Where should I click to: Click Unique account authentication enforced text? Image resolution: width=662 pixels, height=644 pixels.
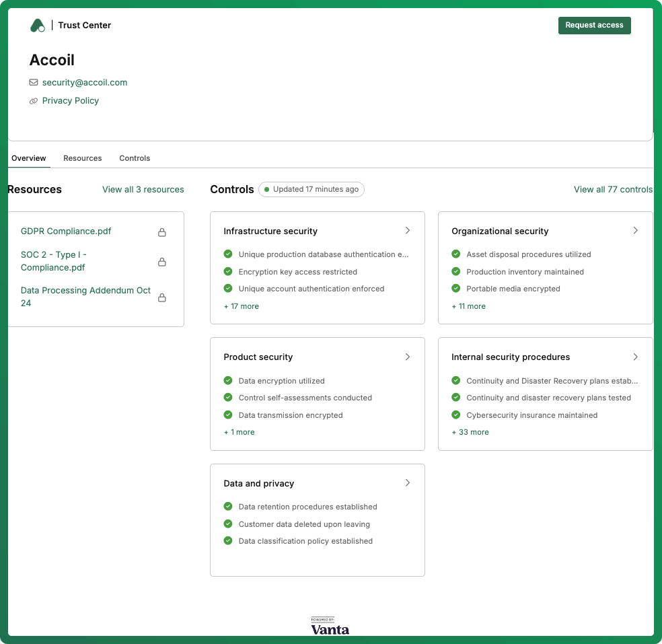coord(311,289)
